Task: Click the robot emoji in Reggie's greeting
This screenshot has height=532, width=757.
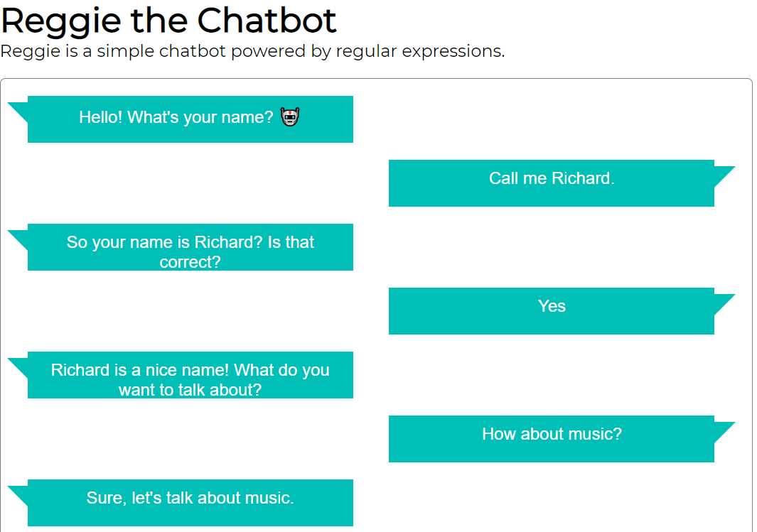Action: pos(290,117)
